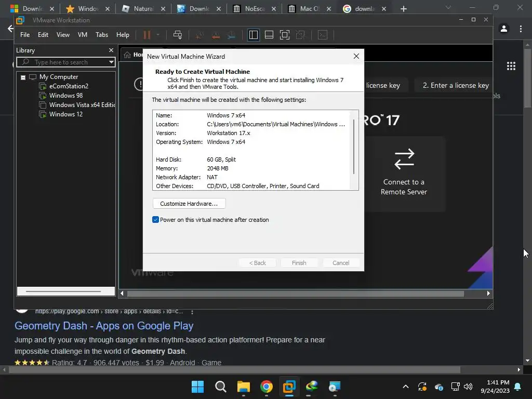Uncheck Power on this virtual machine after creation
The width and height of the screenshot is (532, 399).
point(155,220)
